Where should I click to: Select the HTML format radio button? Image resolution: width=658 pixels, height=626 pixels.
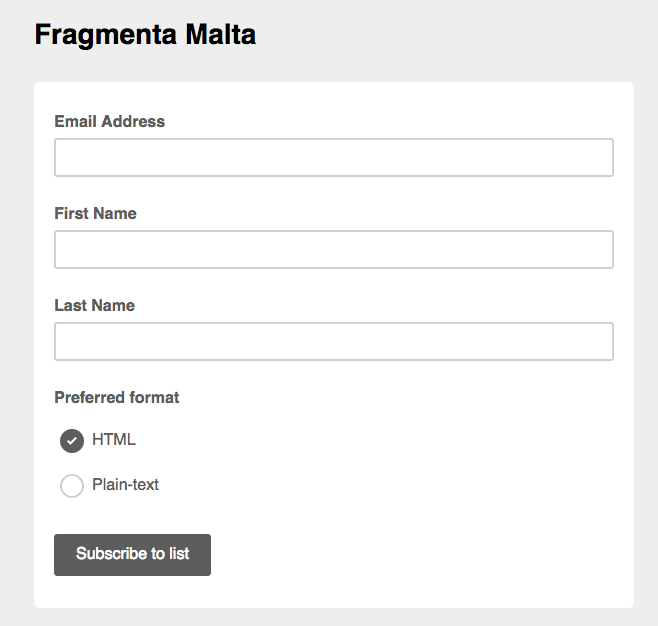point(72,441)
